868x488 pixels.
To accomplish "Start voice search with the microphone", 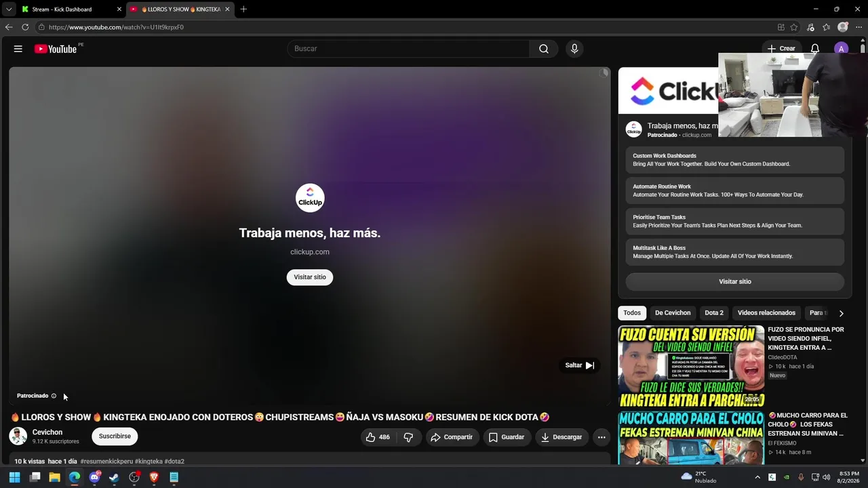I will (x=574, y=49).
